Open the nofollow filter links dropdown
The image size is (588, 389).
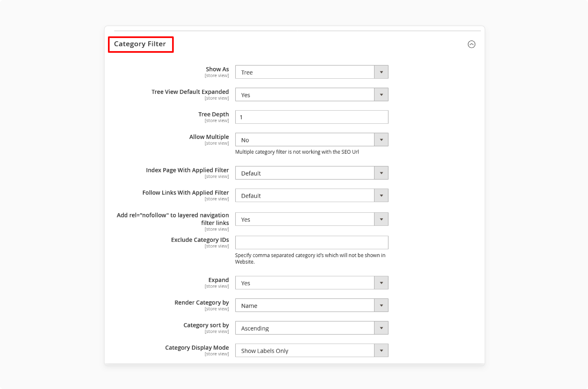coord(312,219)
